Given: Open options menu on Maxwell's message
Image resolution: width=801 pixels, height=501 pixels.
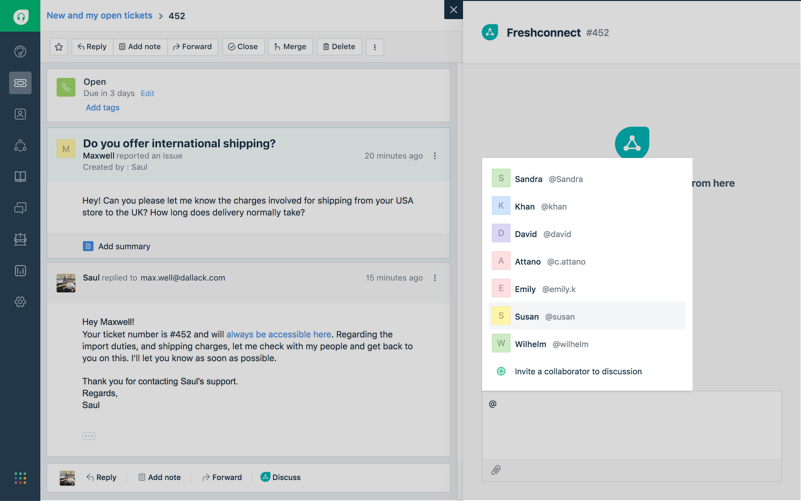Looking at the screenshot, I should tap(435, 156).
